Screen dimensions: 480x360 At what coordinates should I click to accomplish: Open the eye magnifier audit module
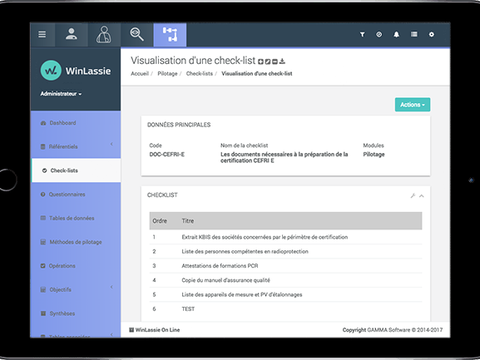pos(136,34)
